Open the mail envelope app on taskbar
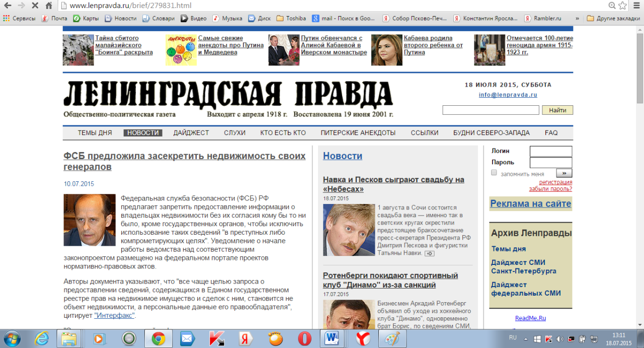 point(187,339)
